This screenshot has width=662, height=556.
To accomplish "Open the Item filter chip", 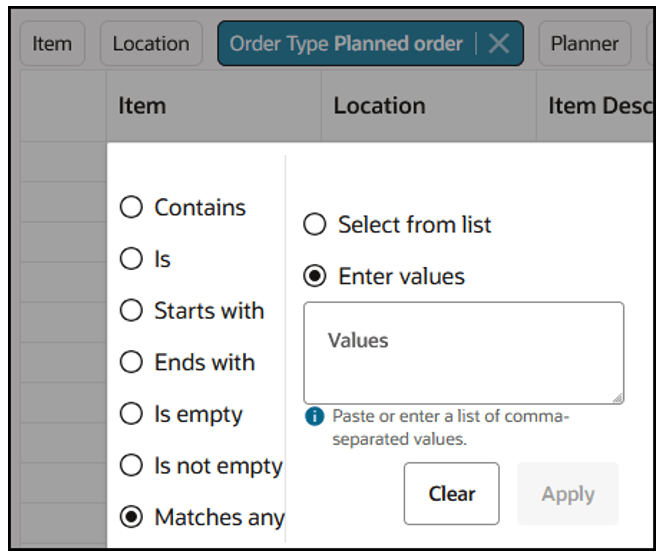I will point(52,44).
